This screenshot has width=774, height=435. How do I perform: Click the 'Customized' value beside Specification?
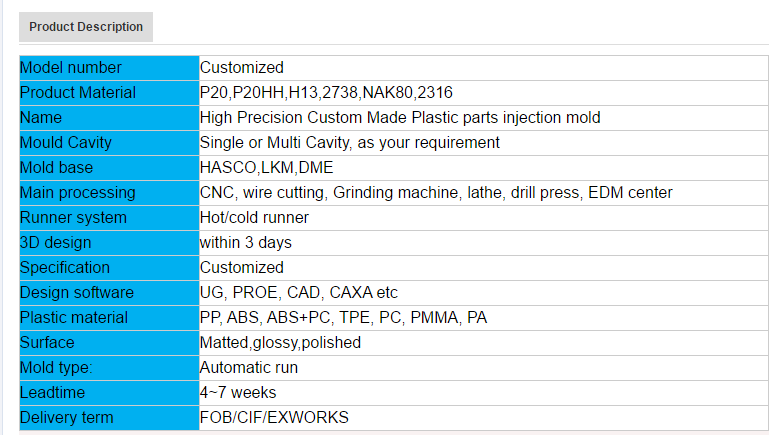pos(241,268)
